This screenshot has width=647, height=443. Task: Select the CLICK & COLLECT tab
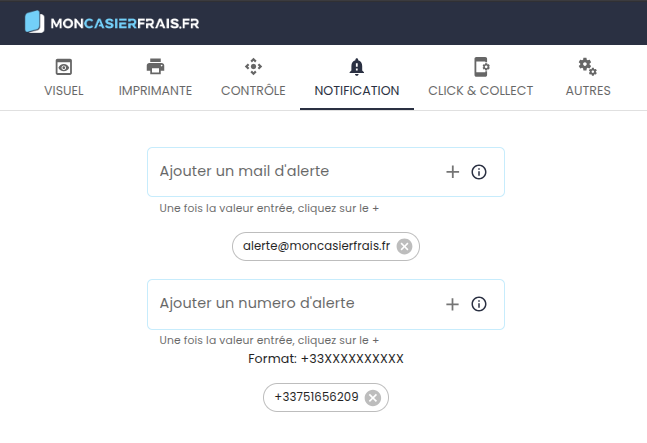[481, 90]
